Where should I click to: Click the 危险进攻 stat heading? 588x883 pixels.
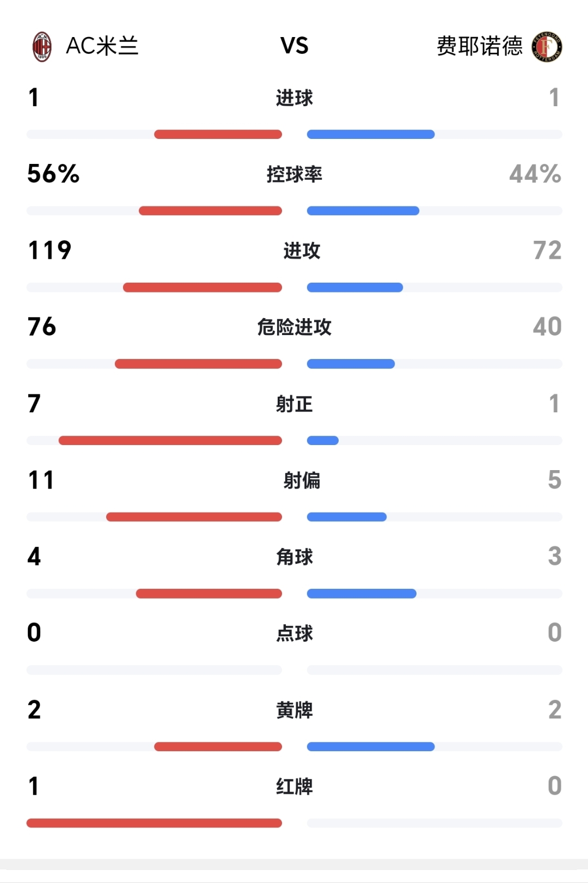click(x=294, y=327)
